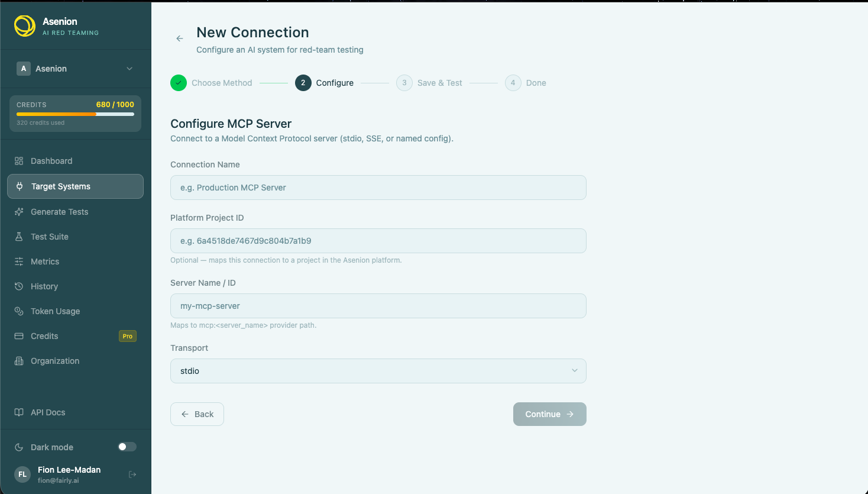Viewport: 868px width, 494px height.
Task: Open the History page
Action: (x=75, y=286)
